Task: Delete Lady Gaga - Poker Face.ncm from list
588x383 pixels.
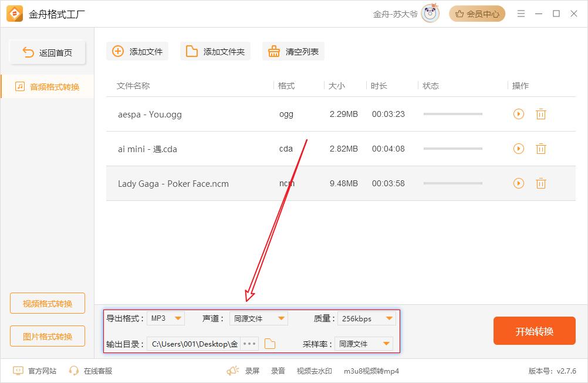Action: tap(540, 184)
